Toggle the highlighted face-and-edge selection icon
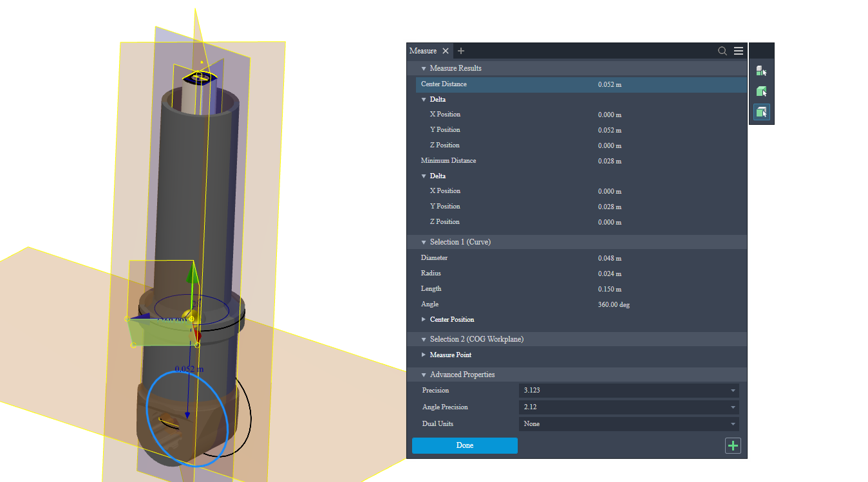This screenshot has width=868, height=482. coord(761,113)
